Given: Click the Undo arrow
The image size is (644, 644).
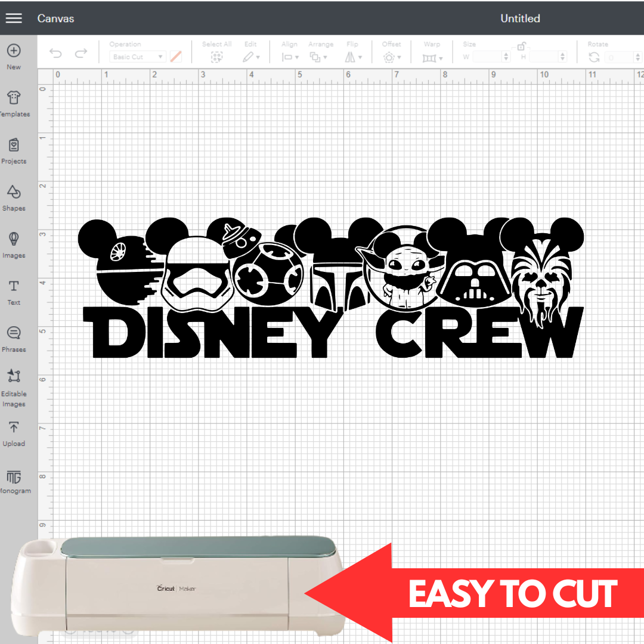Looking at the screenshot, I should coord(55,53).
